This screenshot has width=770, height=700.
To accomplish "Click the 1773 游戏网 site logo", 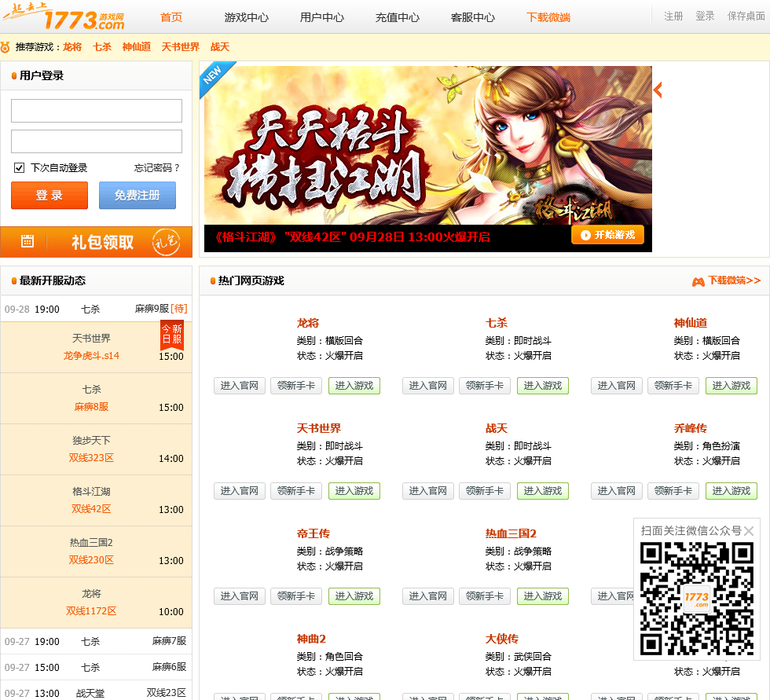I will 64,16.
